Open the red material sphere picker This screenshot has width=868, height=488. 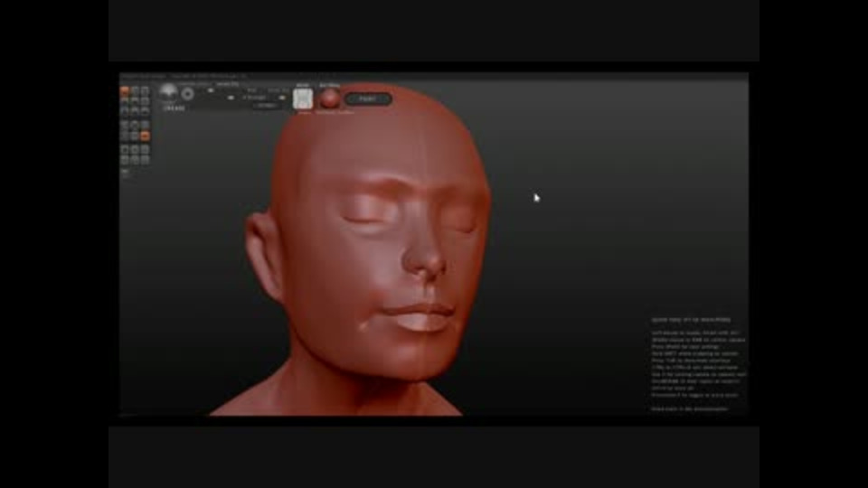click(329, 99)
